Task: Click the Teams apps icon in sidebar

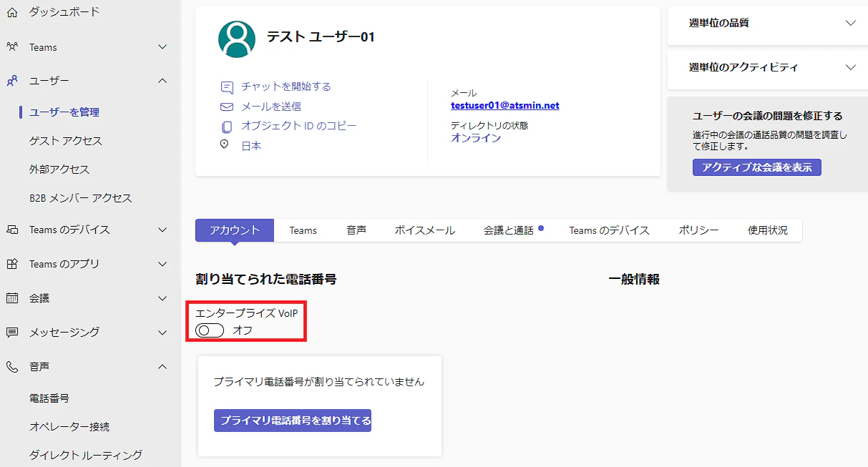Action: [x=12, y=264]
